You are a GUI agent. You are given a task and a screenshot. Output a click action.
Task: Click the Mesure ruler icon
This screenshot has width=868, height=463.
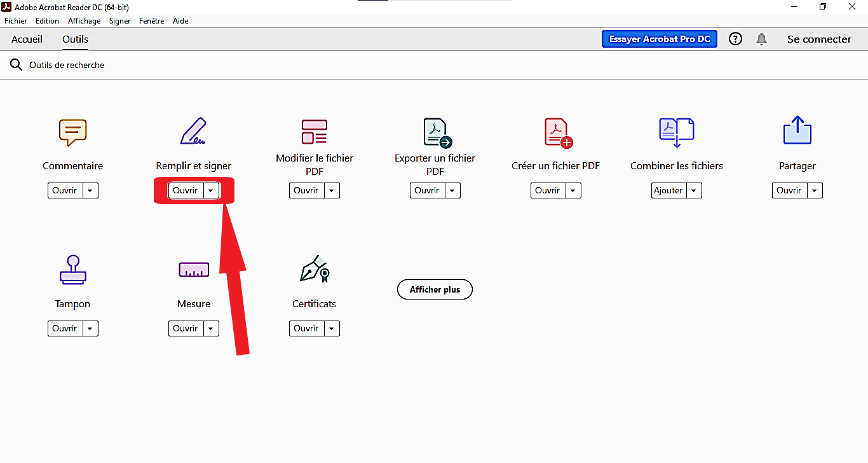[194, 270]
